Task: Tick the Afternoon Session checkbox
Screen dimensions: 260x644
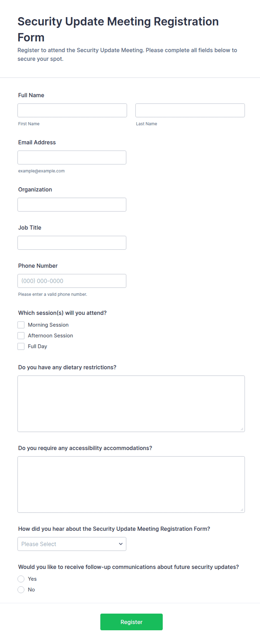Action: 21,335
